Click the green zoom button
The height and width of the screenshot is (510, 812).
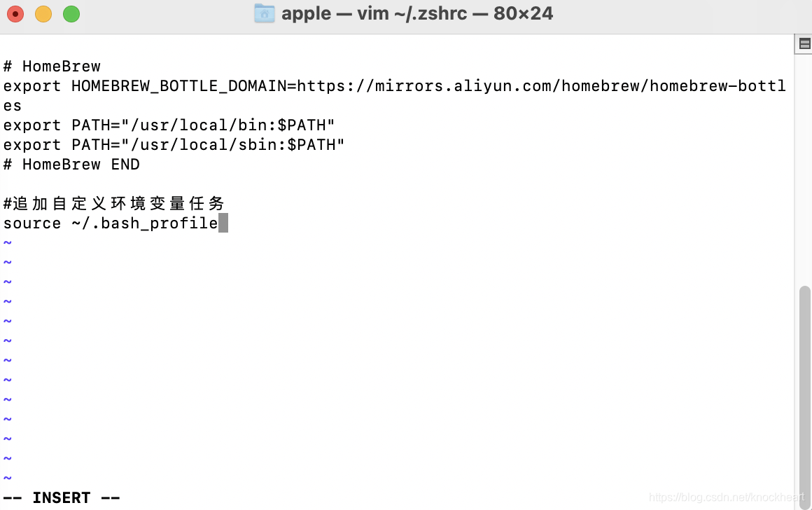click(x=71, y=13)
